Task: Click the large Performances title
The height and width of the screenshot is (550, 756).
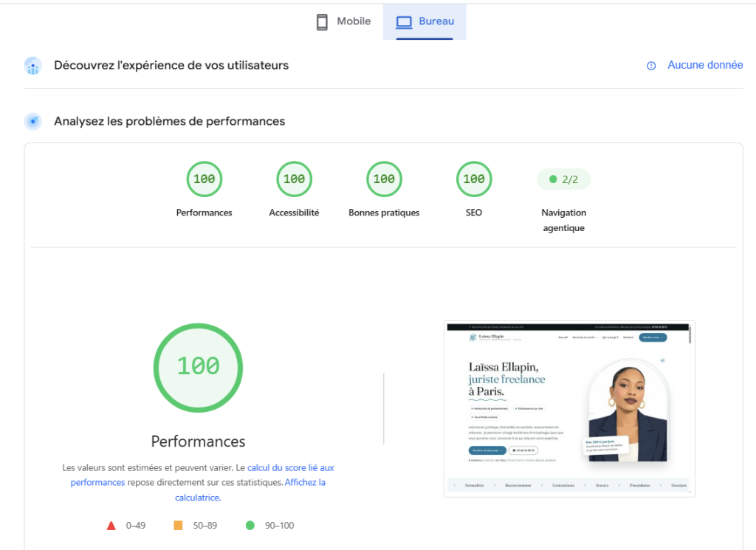Action: 198,441
